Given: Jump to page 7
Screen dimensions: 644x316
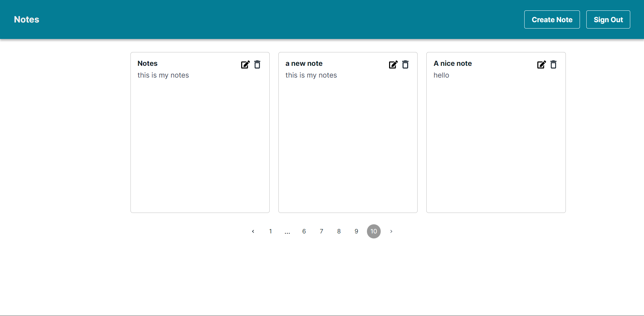Looking at the screenshot, I should point(321,231).
